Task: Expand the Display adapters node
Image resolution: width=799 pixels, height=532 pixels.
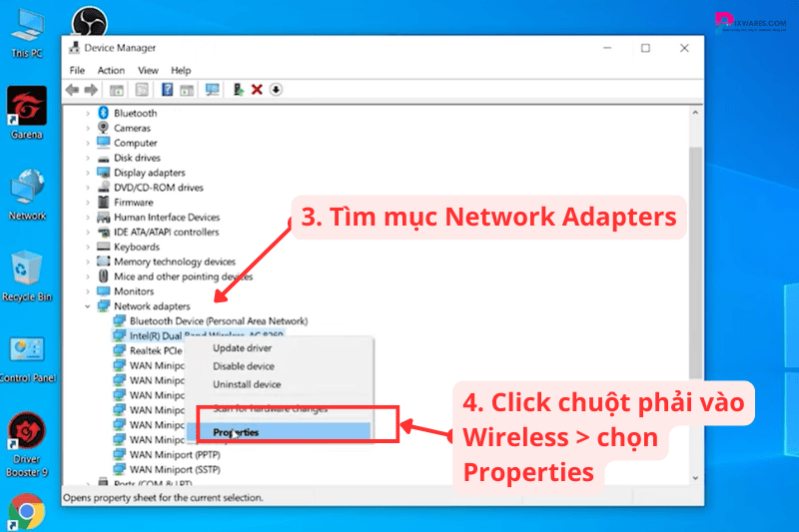Action: point(88,173)
